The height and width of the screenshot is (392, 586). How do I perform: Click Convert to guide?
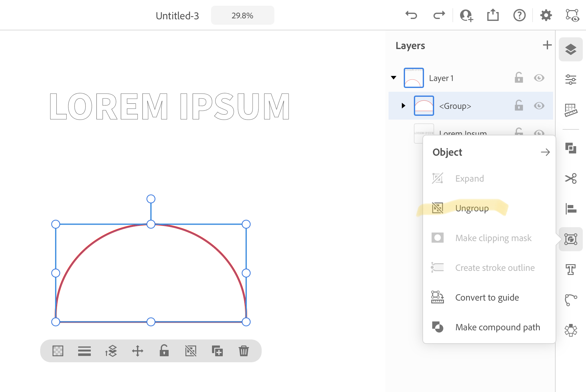click(487, 297)
